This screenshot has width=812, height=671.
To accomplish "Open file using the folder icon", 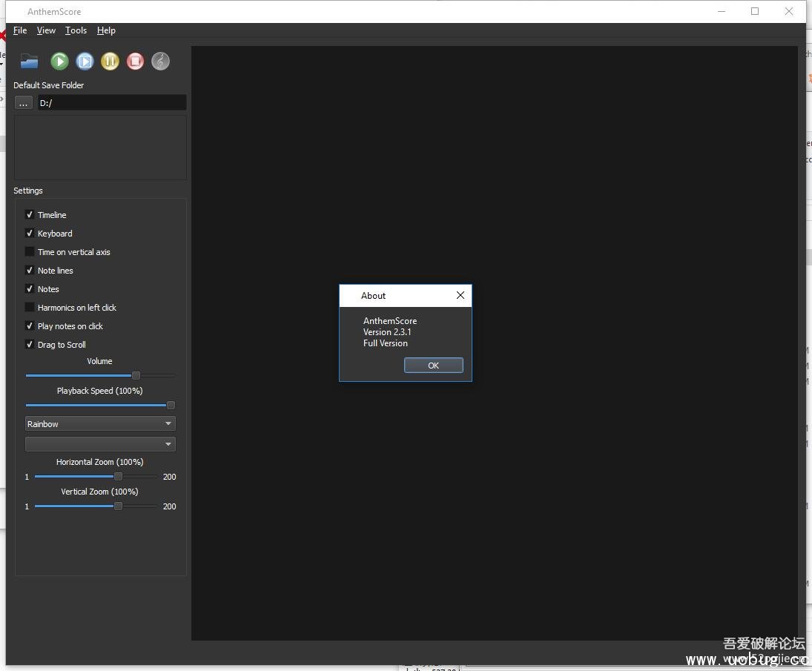I will pos(29,62).
